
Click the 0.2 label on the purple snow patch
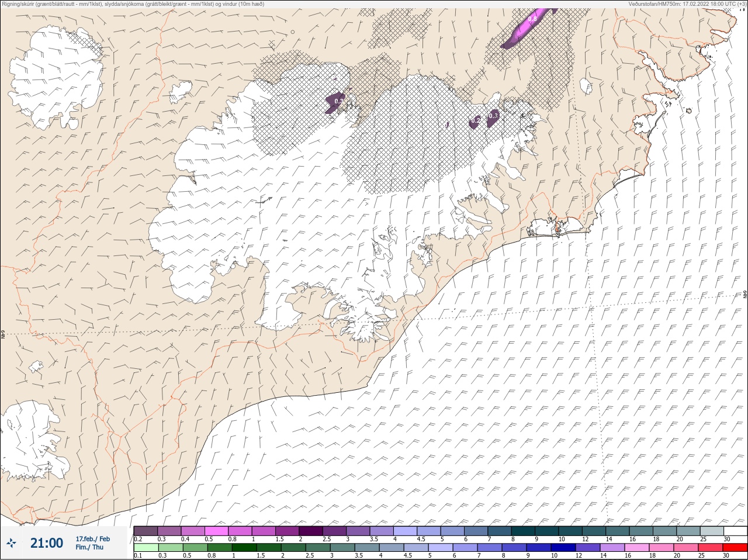[475, 120]
